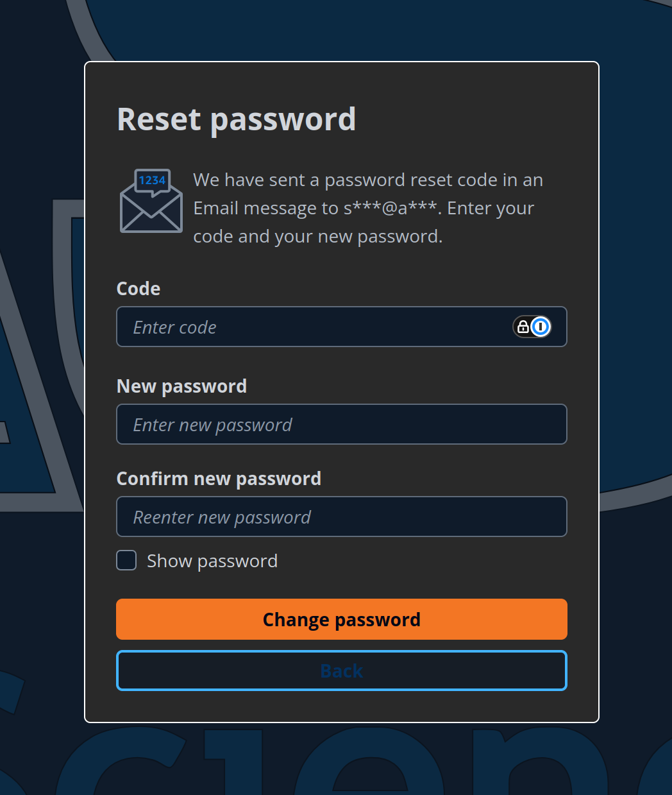
Task: Click the "New password" field label
Action: pyautogui.click(x=181, y=386)
